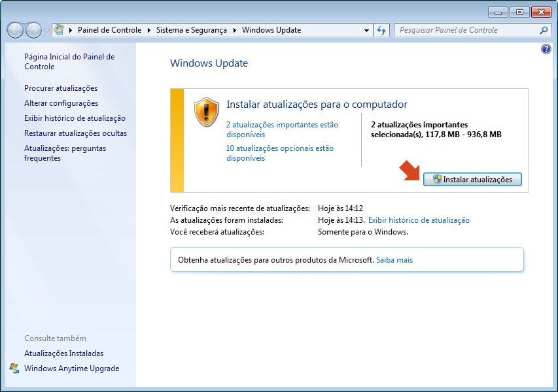Click the Control Panel icon in address bar
558x392 pixels.
(59, 30)
